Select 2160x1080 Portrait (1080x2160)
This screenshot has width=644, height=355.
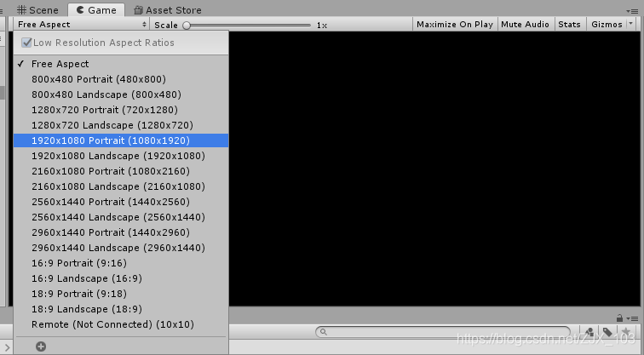[121, 171]
